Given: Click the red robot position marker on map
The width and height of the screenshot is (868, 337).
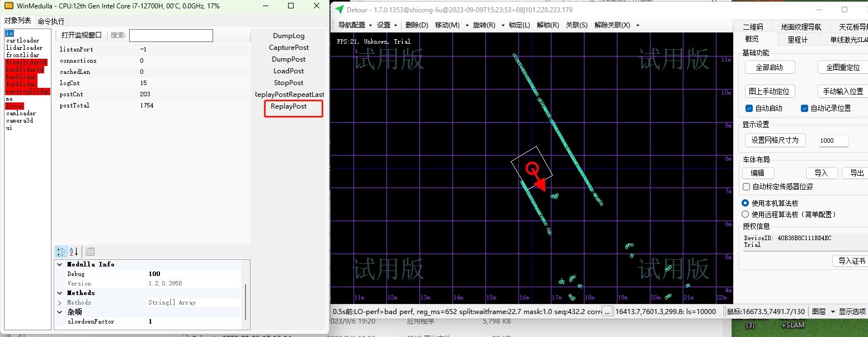Looking at the screenshot, I should (x=532, y=168).
